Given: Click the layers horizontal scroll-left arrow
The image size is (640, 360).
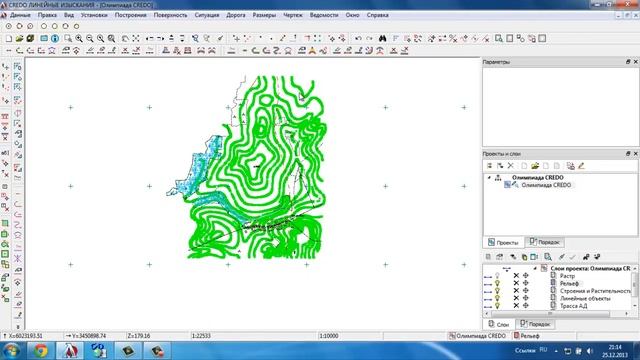Looking at the screenshot, I should tap(487, 313).
